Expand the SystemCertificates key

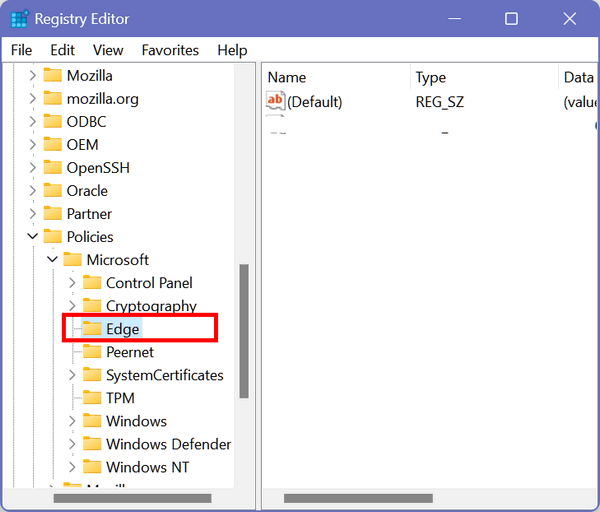point(72,375)
